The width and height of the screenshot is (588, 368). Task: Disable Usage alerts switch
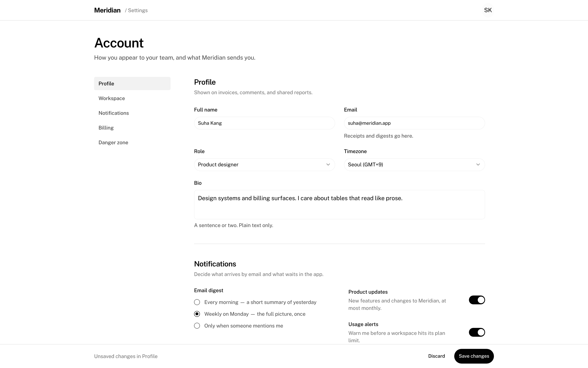[x=477, y=332]
